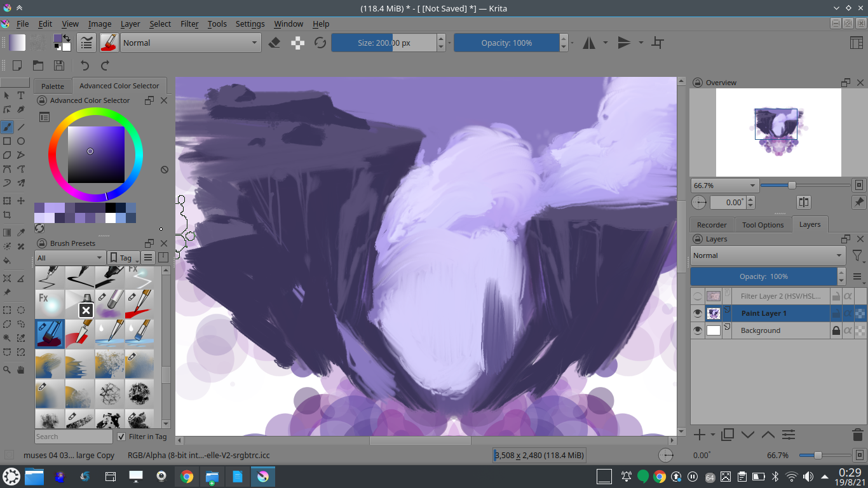Select the Freehand Brush tool
Screen dimensions: 868x488
[x=8, y=126]
